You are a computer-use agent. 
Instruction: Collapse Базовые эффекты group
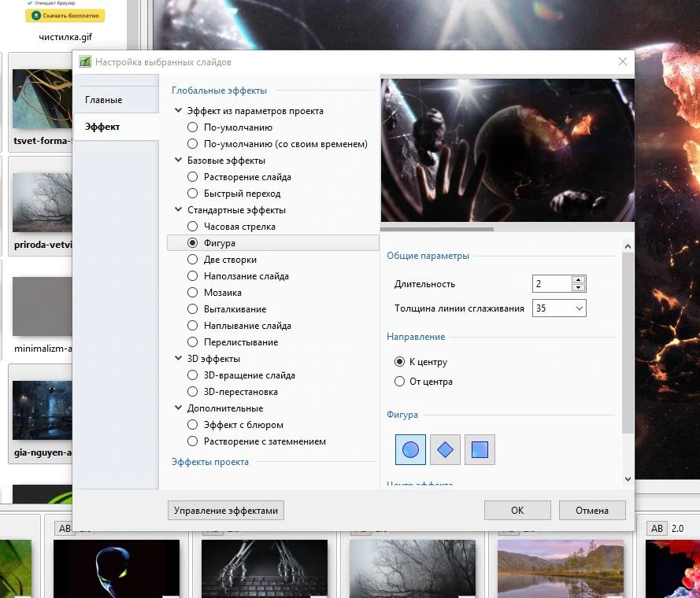click(x=178, y=160)
